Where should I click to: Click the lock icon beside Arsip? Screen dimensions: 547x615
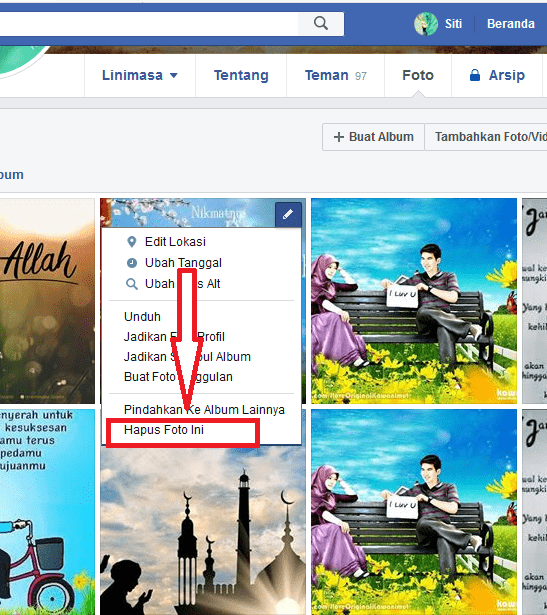pyautogui.click(x=474, y=75)
